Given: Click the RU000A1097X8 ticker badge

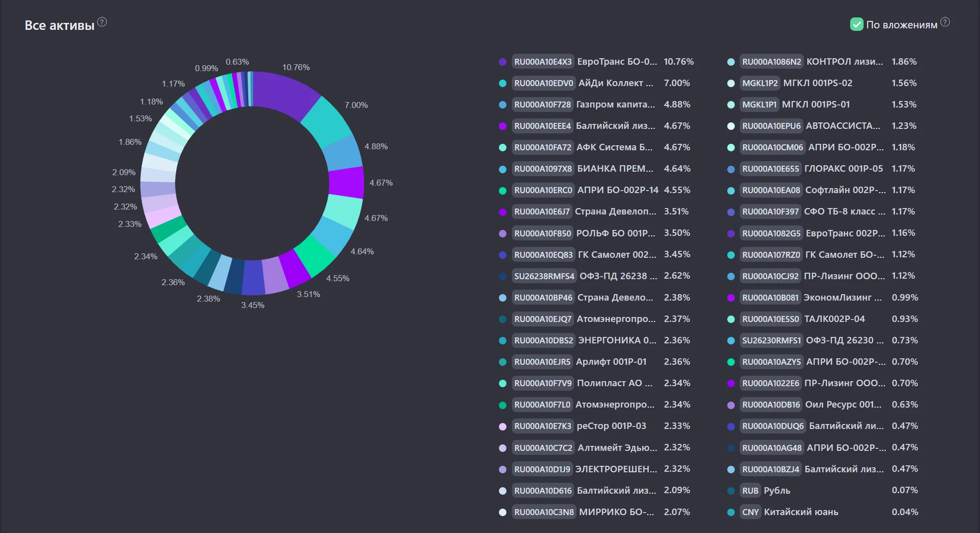Looking at the screenshot, I should point(543,169).
